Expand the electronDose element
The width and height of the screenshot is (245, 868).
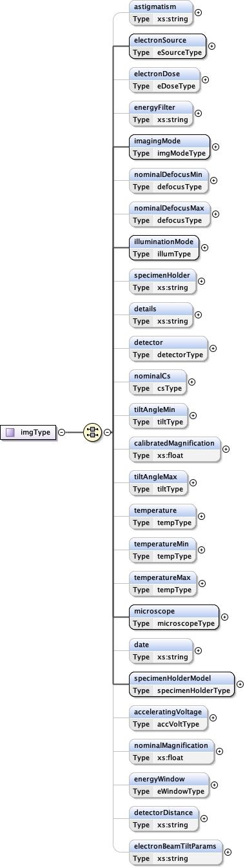tap(205, 79)
